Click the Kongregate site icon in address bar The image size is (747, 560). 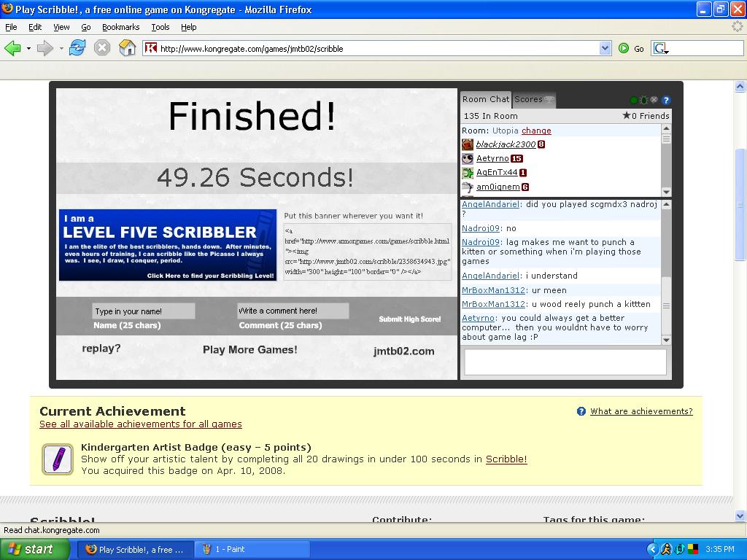pyautogui.click(x=150, y=48)
